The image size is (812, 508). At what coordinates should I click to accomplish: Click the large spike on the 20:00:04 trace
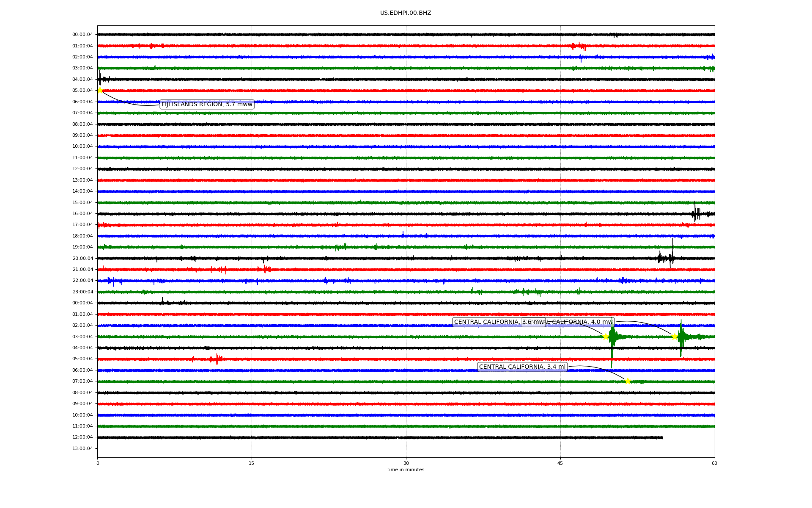[x=672, y=250]
